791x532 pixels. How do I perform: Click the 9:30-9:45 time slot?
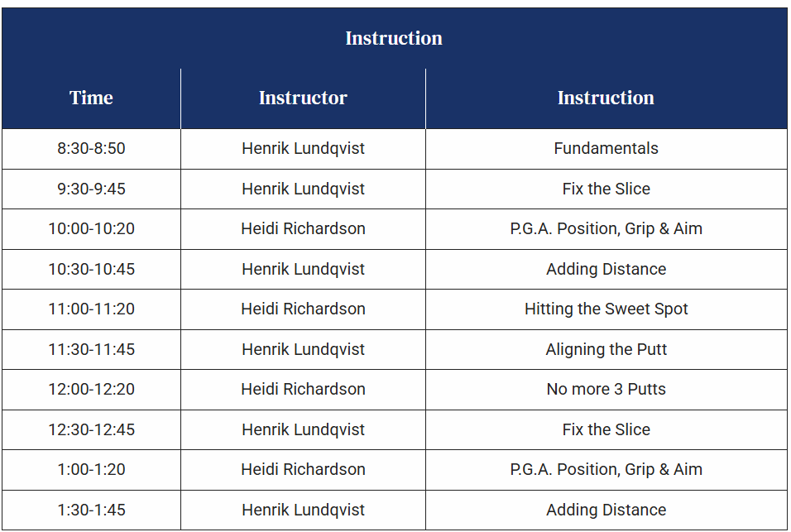point(91,189)
